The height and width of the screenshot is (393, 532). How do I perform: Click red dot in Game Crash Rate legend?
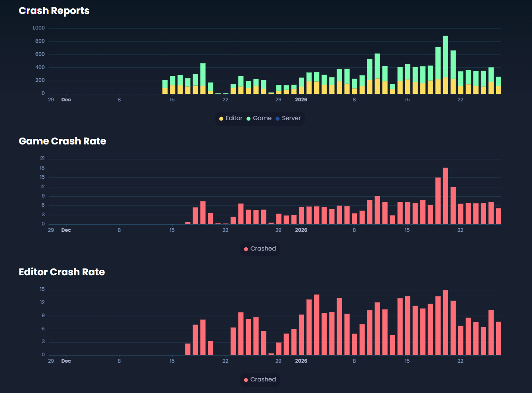[246, 249]
